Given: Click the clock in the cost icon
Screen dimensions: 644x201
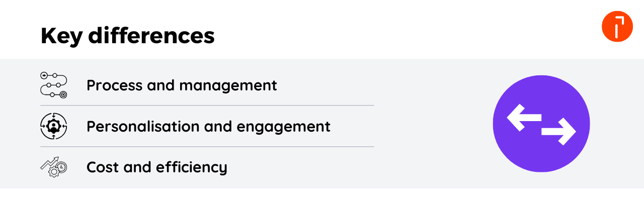Looking at the screenshot, I should [61, 166].
